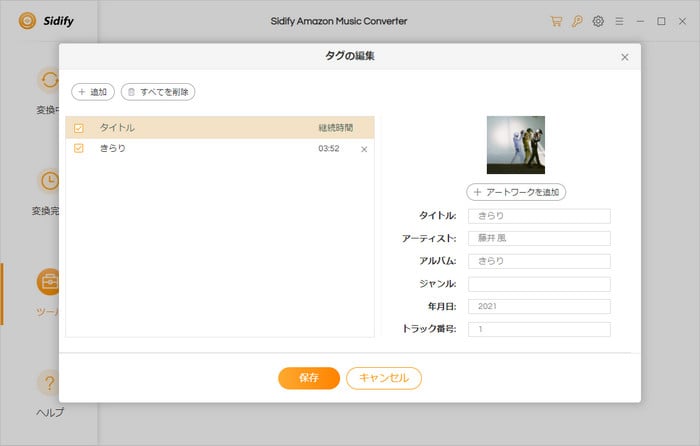Click the アルバム input field
This screenshot has width=700, height=446.
(539, 261)
